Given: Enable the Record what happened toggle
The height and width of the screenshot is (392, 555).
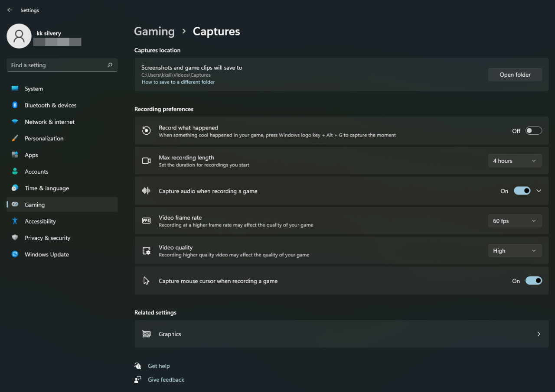Looking at the screenshot, I should pyautogui.click(x=533, y=131).
